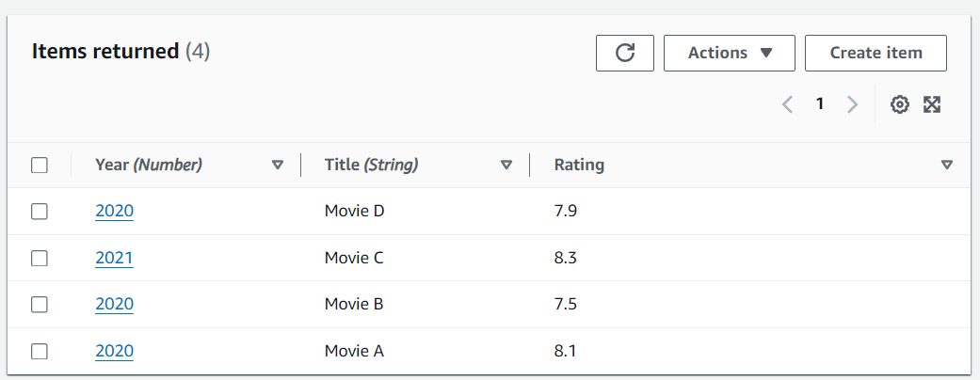This screenshot has width=980, height=380.
Task: Toggle the select all items checkbox
Action: point(40,166)
